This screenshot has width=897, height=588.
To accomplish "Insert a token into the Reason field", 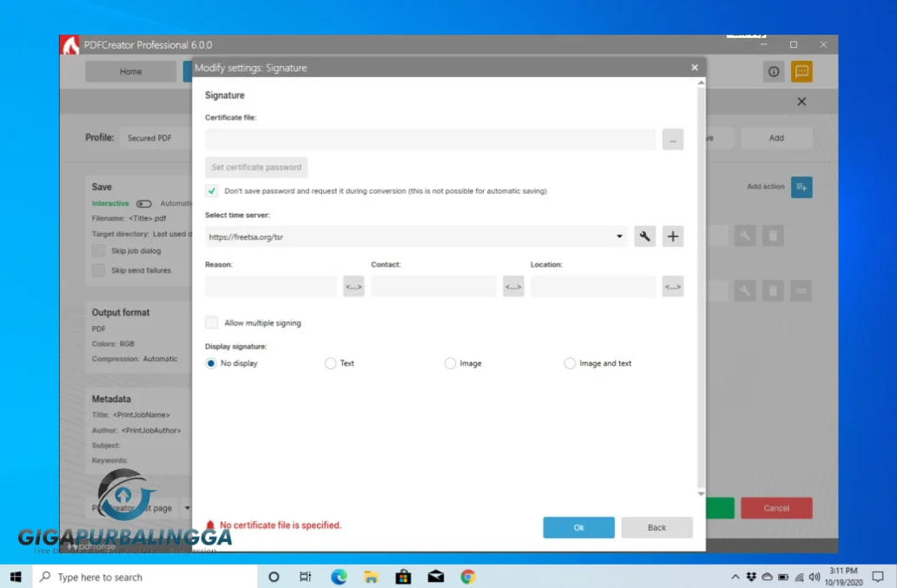I will (x=353, y=286).
